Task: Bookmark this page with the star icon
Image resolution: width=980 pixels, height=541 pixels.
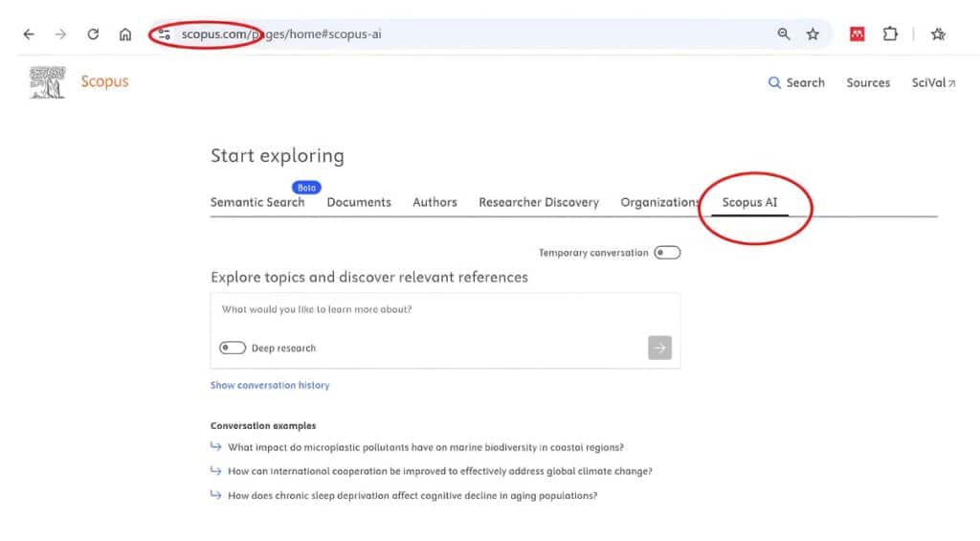Action: pyautogui.click(x=813, y=34)
